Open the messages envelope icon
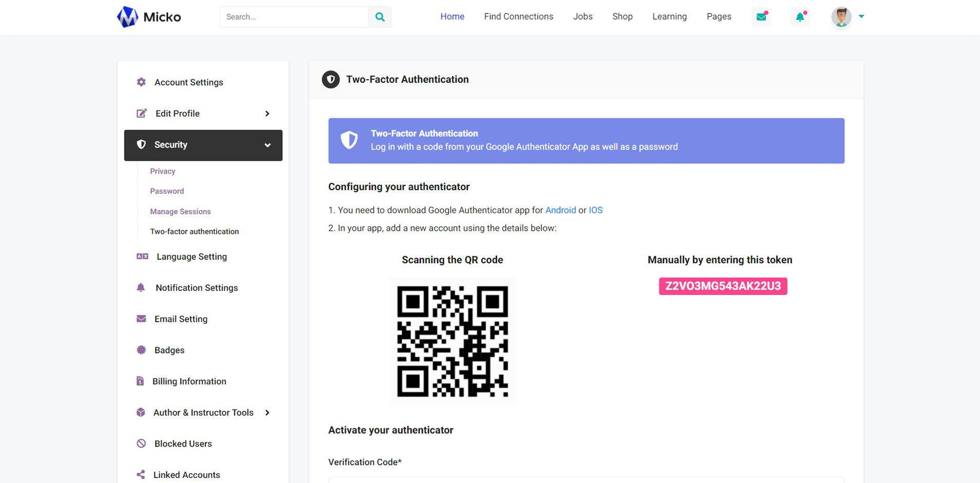 (761, 17)
